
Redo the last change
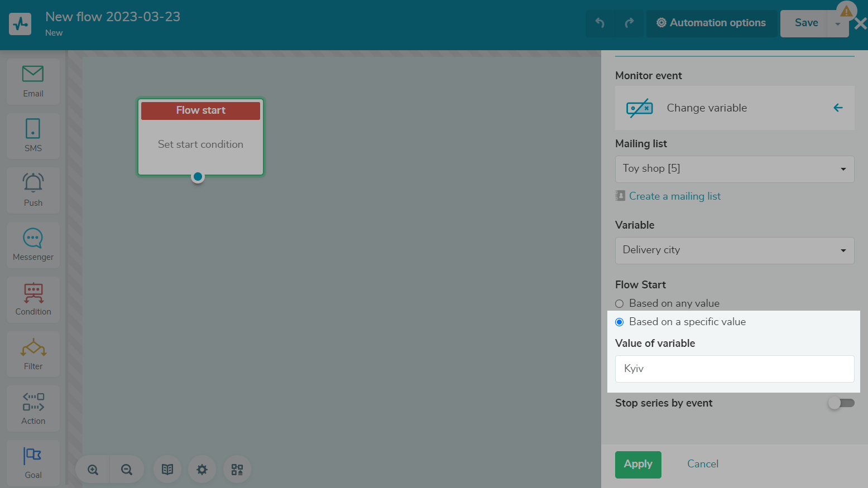pos(629,23)
